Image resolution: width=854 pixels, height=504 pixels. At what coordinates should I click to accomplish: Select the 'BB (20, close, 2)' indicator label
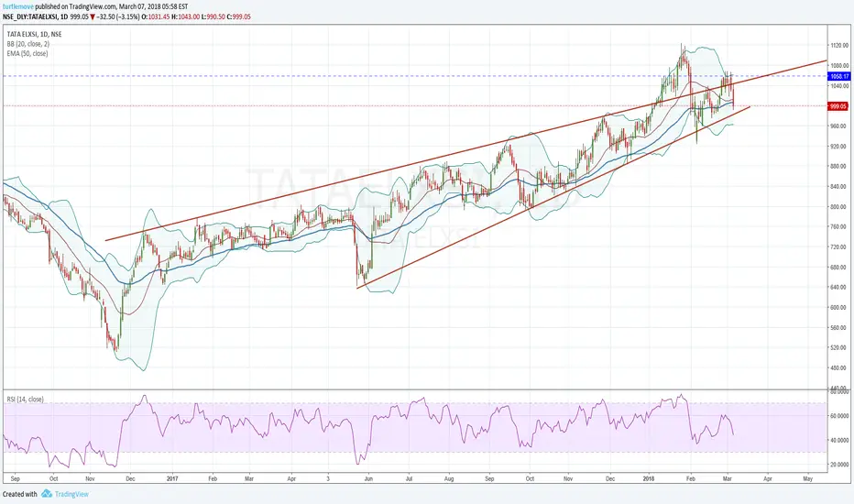tap(28, 44)
